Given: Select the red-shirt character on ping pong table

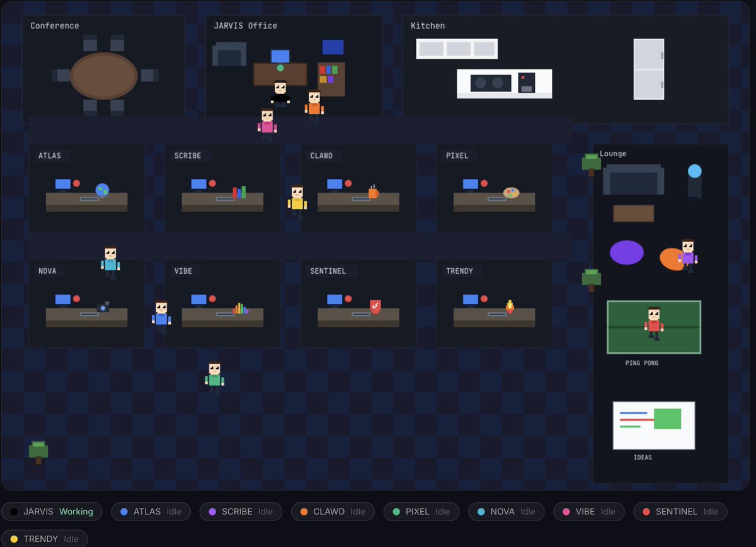Looking at the screenshot, I should tap(654, 324).
